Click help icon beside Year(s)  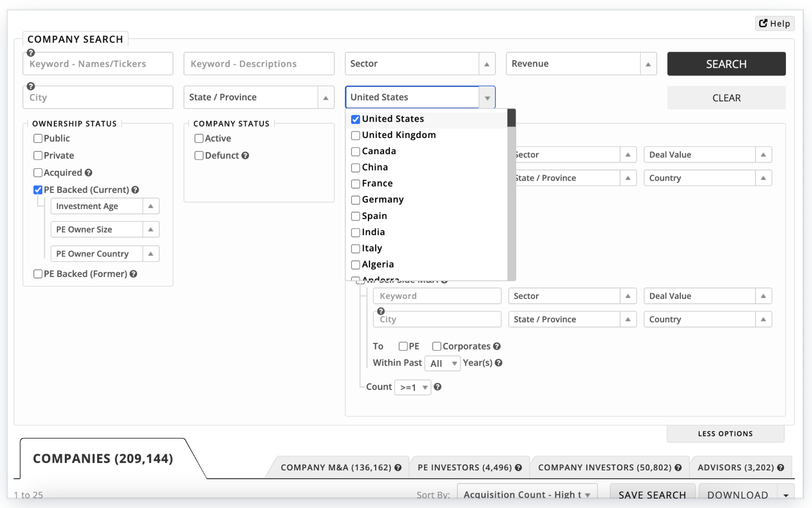click(498, 363)
